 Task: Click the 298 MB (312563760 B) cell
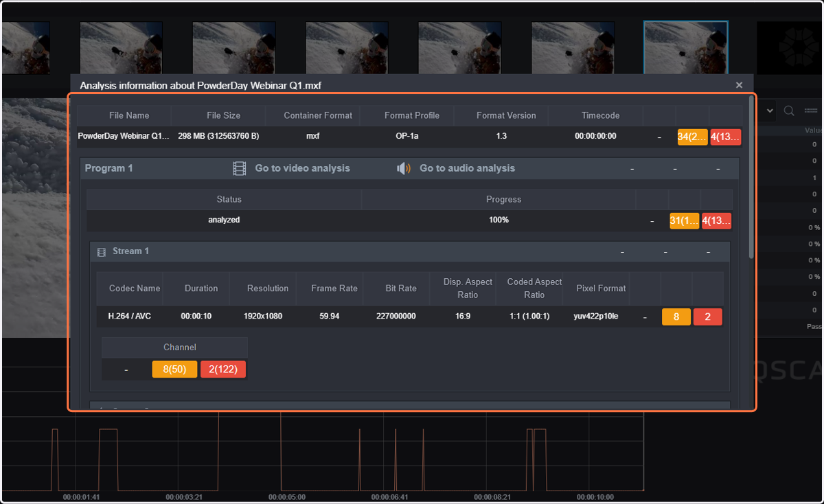coord(218,136)
